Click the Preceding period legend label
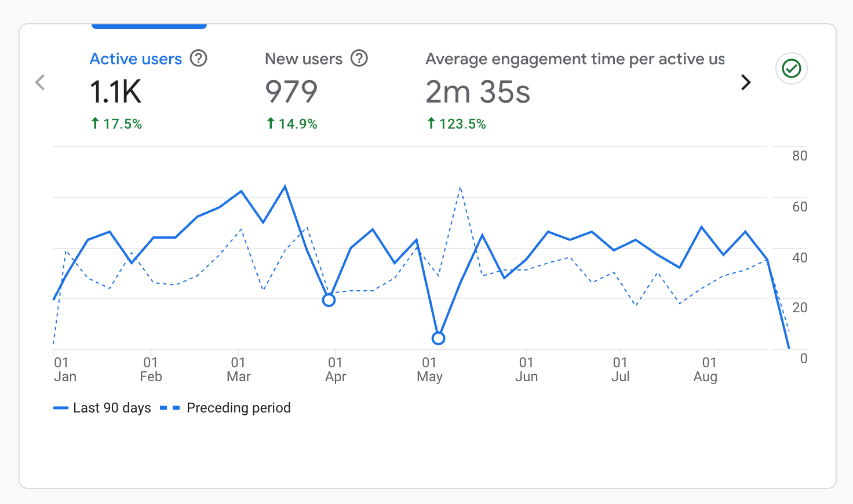The image size is (853, 504). point(238,408)
